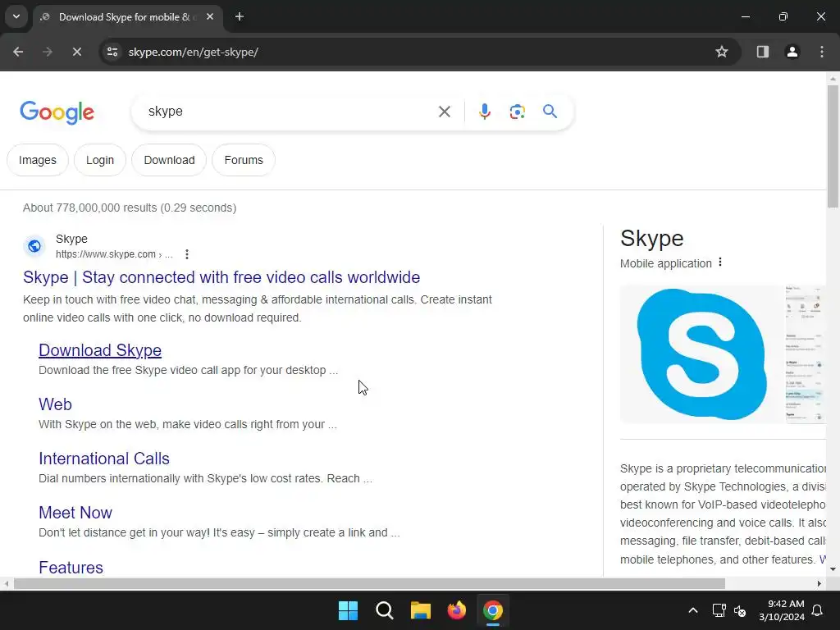Image resolution: width=840 pixels, height=630 pixels.
Task: Open the clock showing 9:42 AM
Action: click(782, 610)
